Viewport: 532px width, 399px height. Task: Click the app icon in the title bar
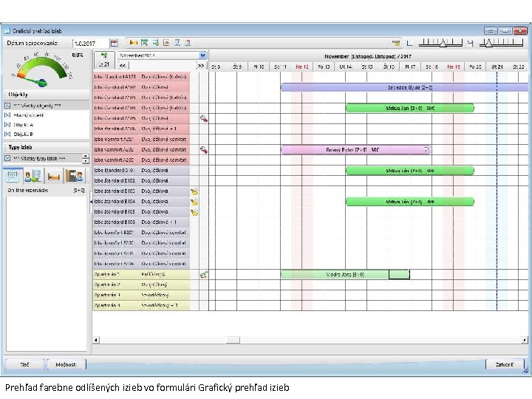[x=7, y=31]
